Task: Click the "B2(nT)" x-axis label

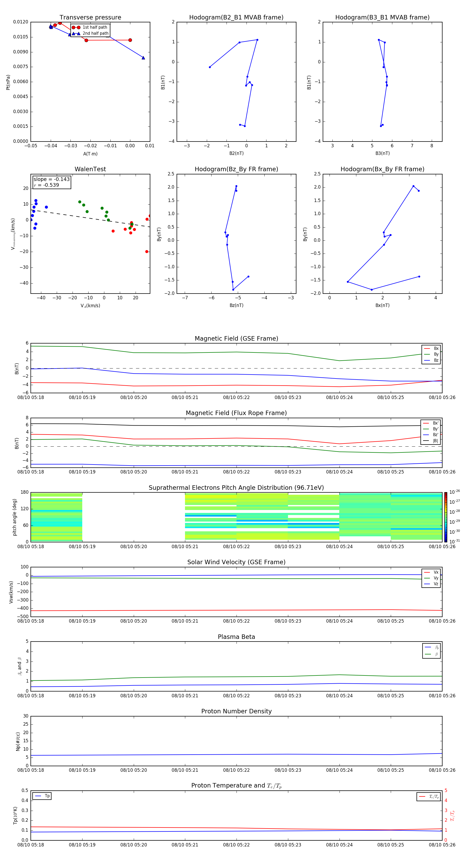Action: coord(236,153)
